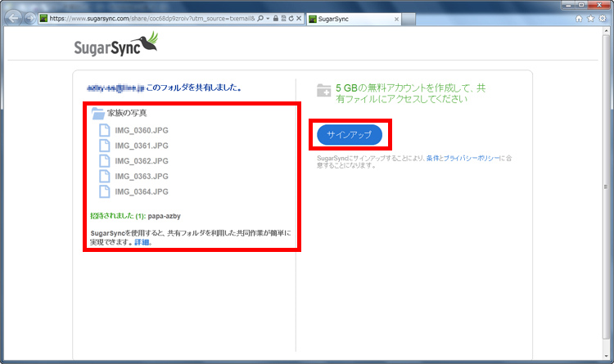Click the 5 GB free account heading
This screenshot has width=614, height=364.
[x=410, y=93]
